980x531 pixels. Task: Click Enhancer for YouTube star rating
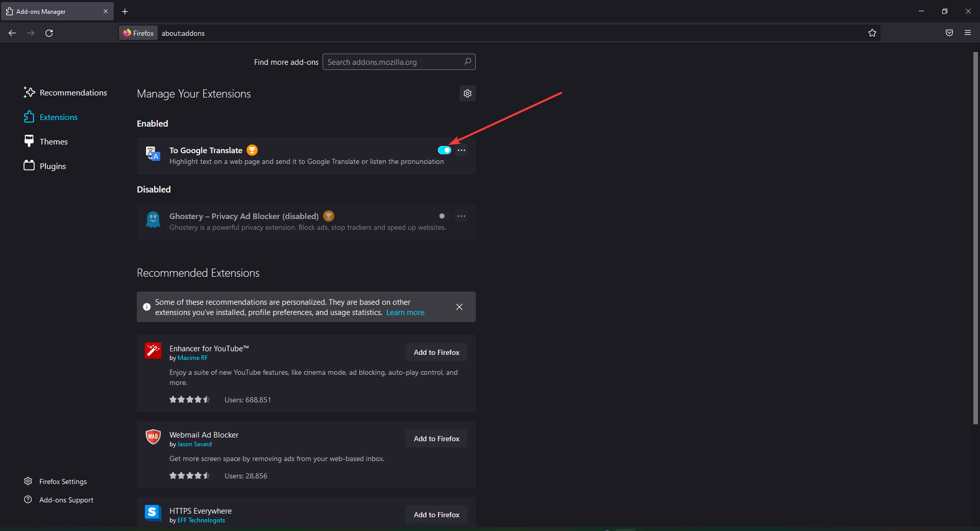190,399
